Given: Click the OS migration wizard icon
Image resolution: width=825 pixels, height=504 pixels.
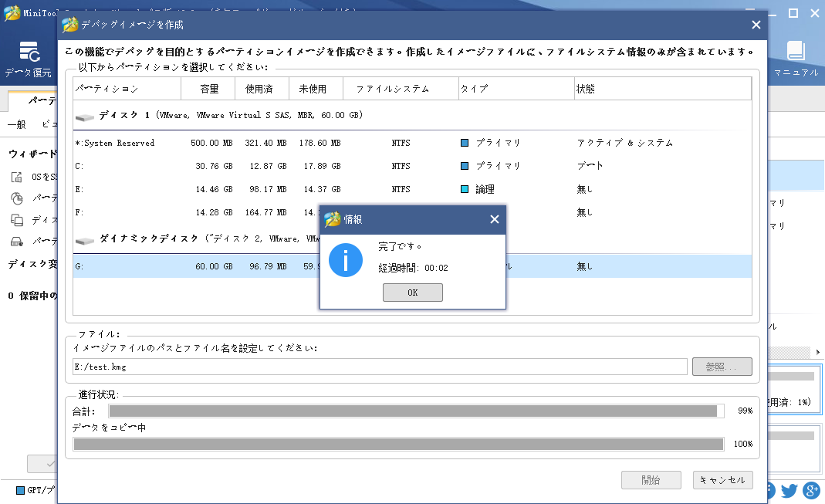Looking at the screenshot, I should 17,177.
